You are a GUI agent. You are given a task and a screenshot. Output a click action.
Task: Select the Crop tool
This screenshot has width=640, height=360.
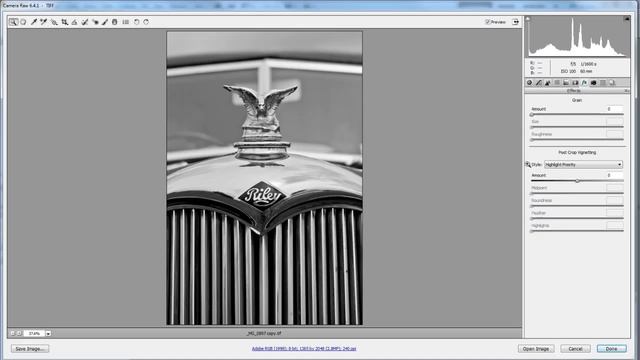64,22
